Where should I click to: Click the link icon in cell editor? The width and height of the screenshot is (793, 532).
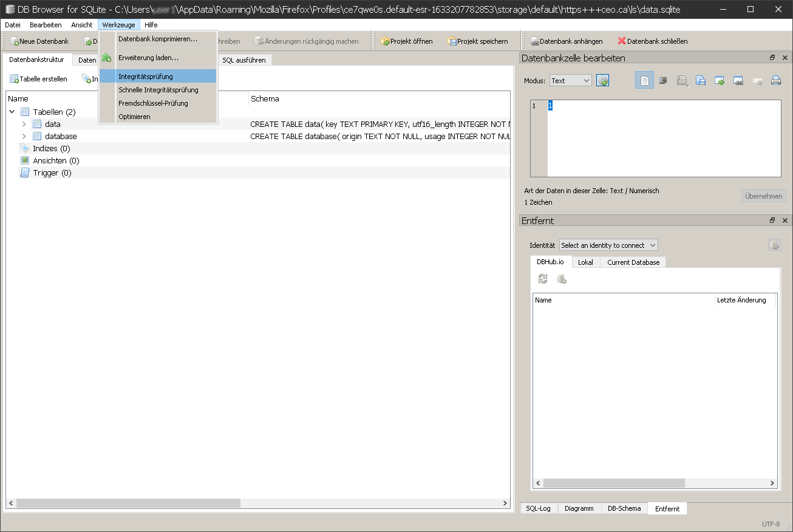[738, 80]
